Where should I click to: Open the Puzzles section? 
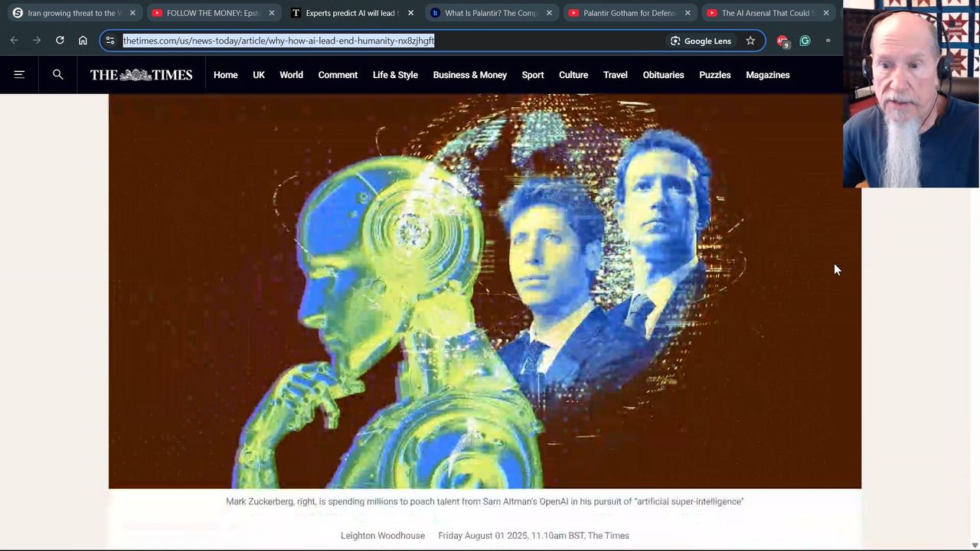point(714,75)
